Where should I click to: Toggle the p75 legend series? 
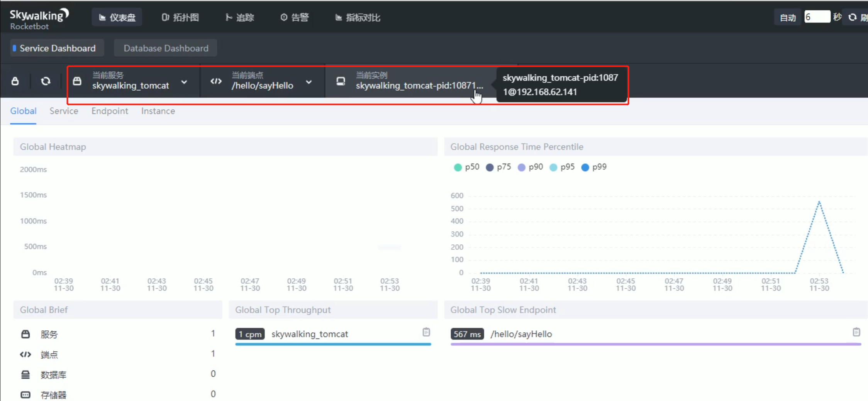(498, 167)
